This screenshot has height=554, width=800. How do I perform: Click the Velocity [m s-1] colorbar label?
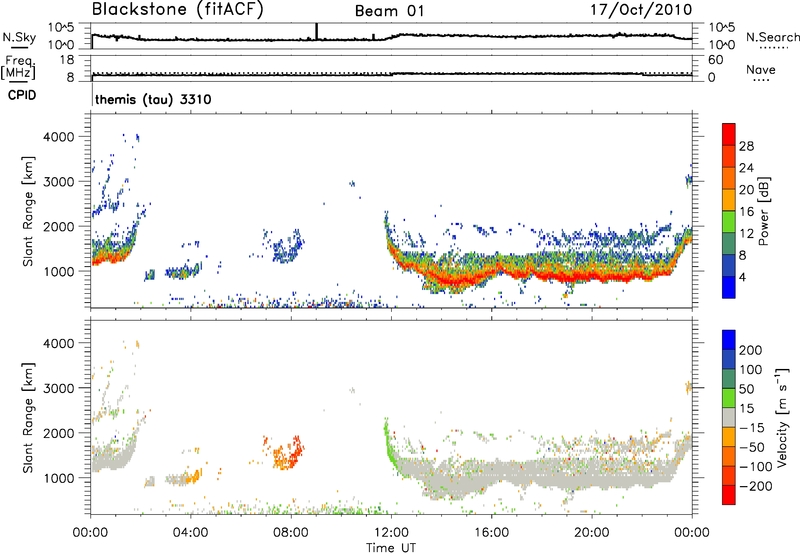tap(782, 417)
